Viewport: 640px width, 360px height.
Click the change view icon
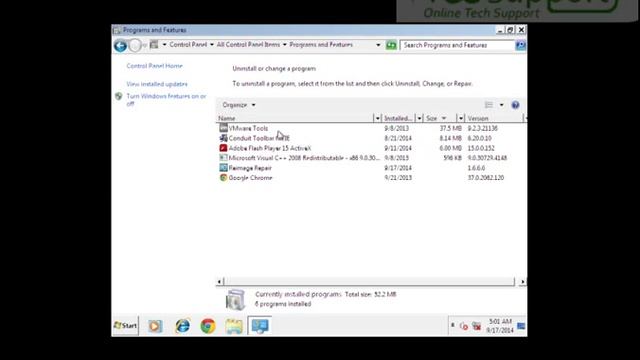(489, 105)
